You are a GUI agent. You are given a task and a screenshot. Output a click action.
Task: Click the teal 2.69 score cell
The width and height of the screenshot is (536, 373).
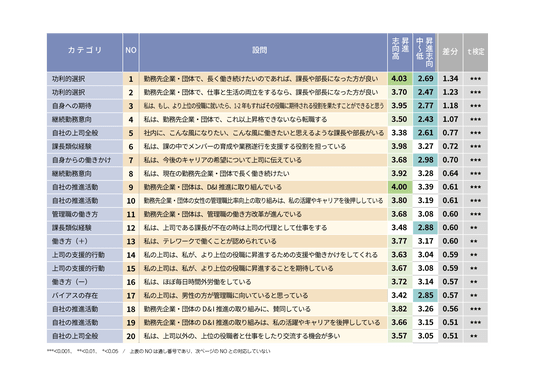425,79
